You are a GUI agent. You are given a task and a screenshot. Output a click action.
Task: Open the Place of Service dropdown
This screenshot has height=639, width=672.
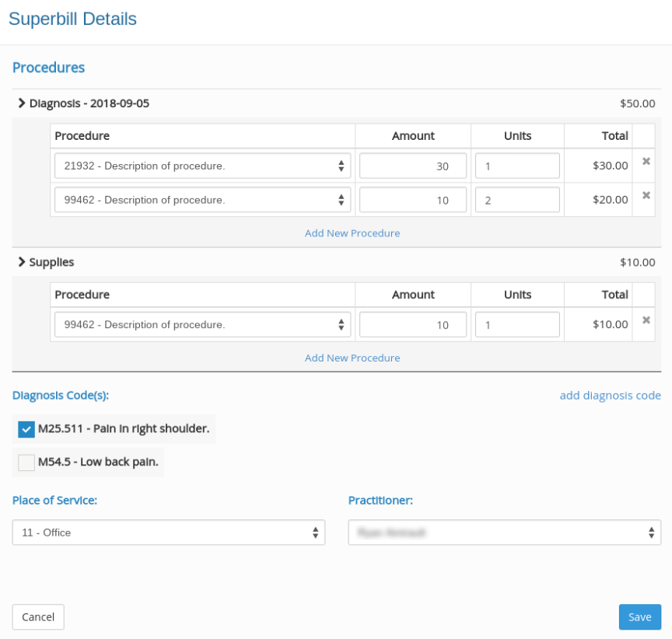point(168,532)
